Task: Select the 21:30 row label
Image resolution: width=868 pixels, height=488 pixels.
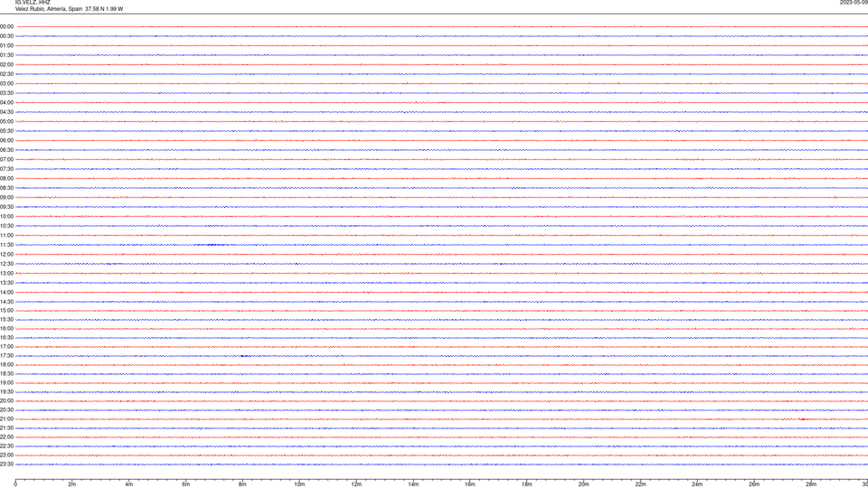Action: point(6,428)
